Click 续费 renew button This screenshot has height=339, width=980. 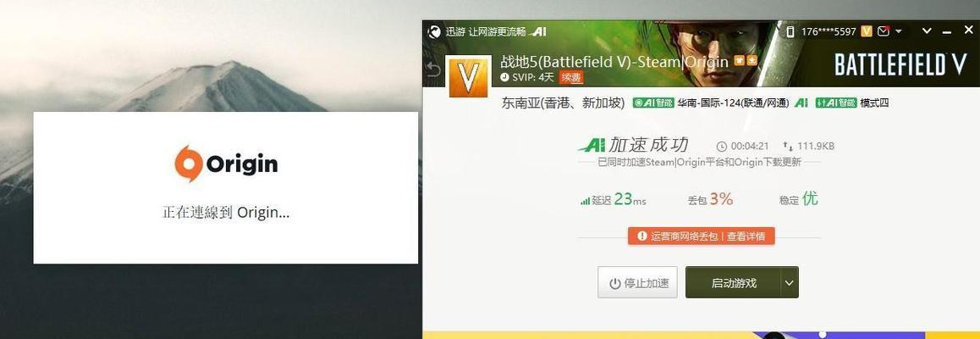571,78
